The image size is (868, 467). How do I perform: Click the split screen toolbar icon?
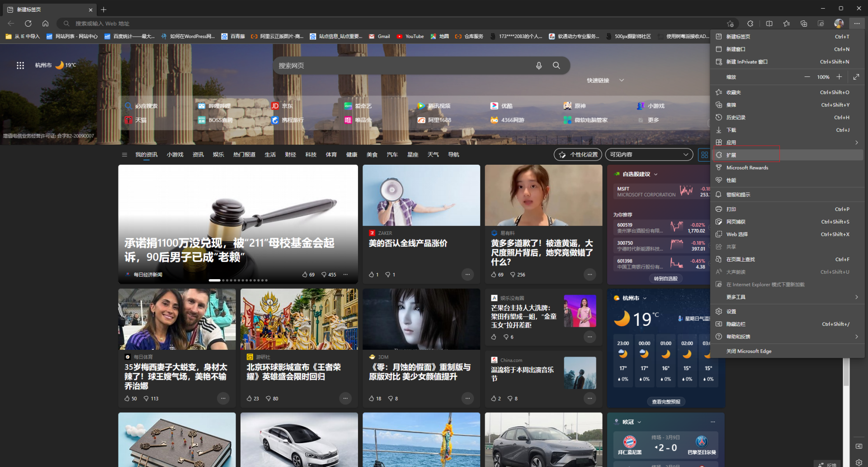click(x=769, y=24)
